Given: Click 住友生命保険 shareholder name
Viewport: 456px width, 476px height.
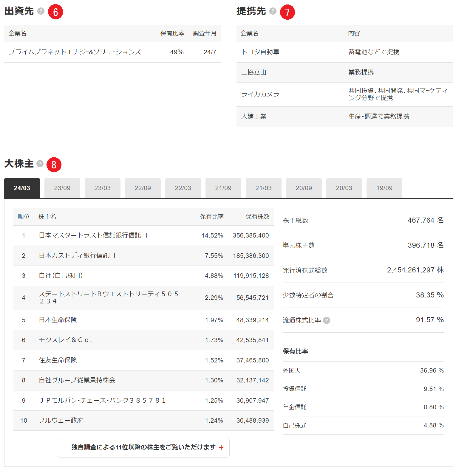Looking at the screenshot, I should pos(58,360).
